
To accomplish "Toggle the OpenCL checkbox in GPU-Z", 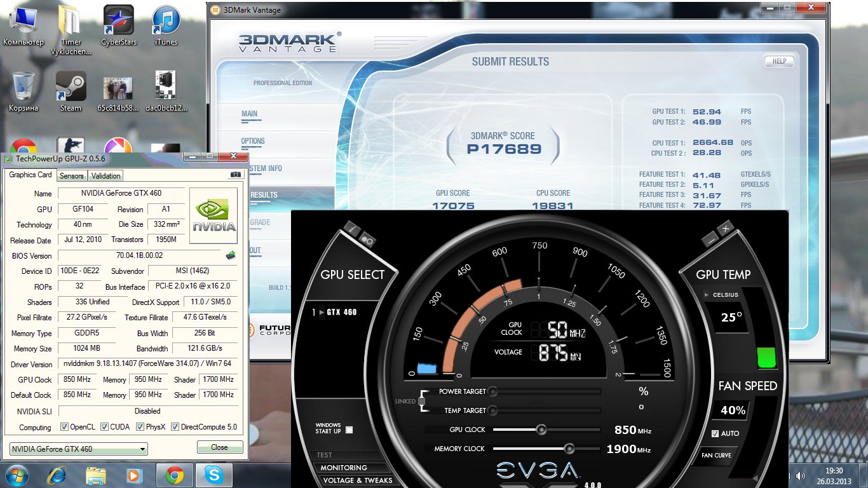I will pos(64,427).
